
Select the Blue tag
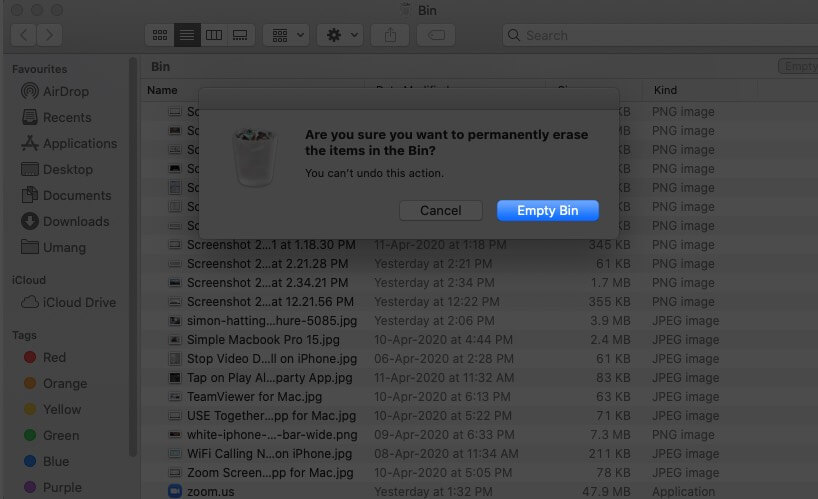46,461
